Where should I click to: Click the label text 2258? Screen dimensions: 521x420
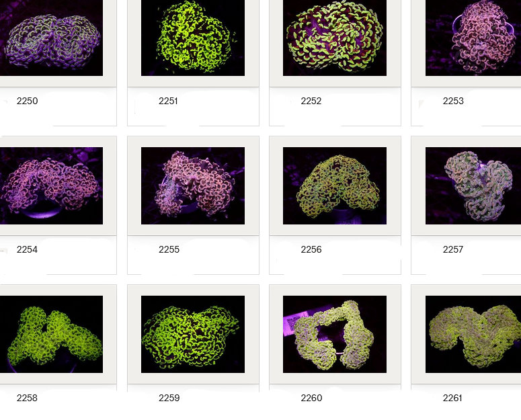pyautogui.click(x=28, y=398)
